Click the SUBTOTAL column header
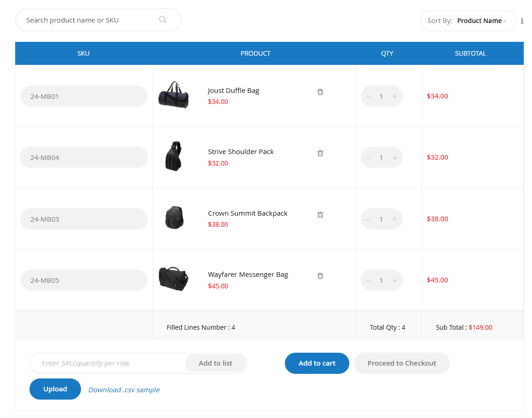This screenshot has width=532, height=418. pyautogui.click(x=470, y=53)
